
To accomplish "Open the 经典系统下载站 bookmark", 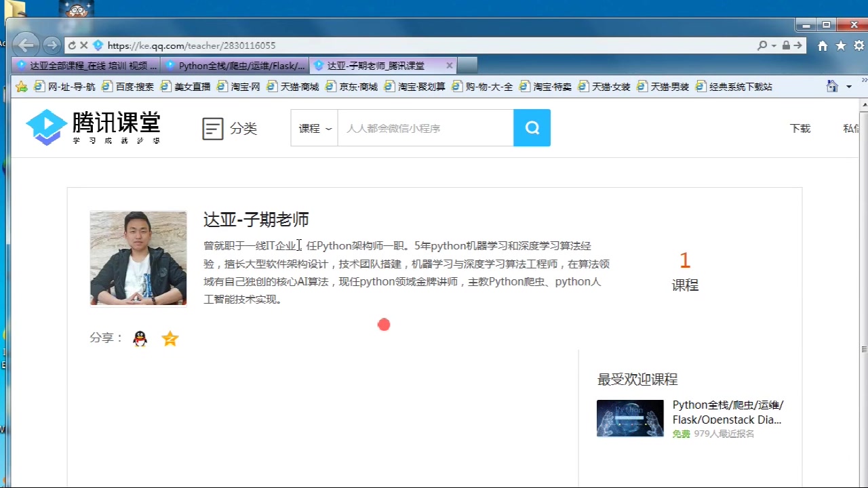I will point(734,87).
